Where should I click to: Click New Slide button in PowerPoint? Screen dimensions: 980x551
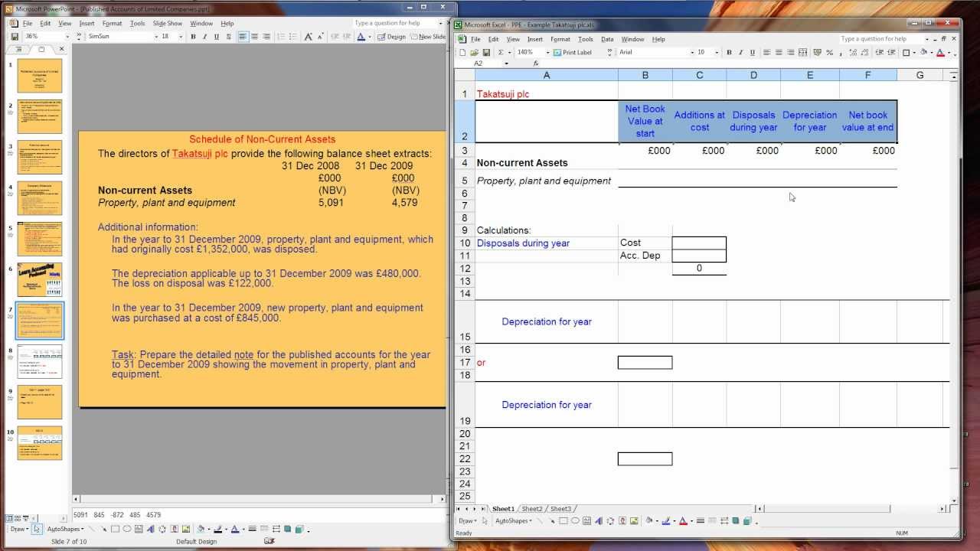click(427, 36)
